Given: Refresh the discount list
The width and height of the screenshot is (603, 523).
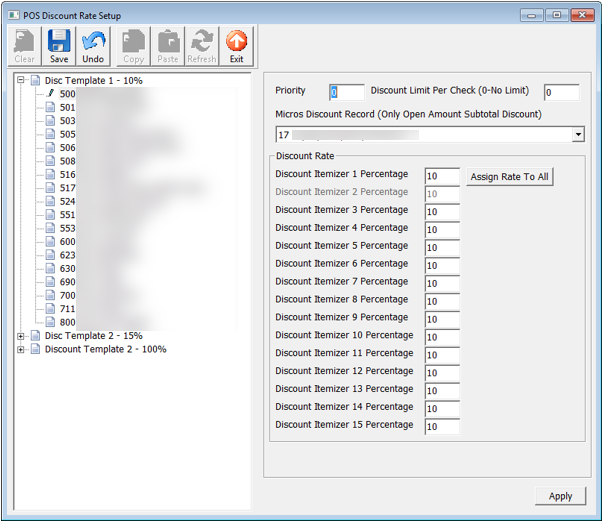Looking at the screenshot, I should pos(202,46).
